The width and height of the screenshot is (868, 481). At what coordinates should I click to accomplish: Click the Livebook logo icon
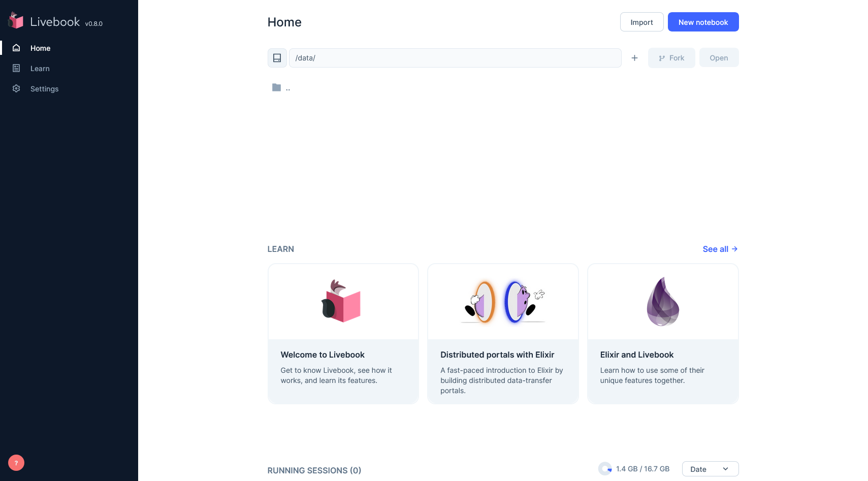16,21
